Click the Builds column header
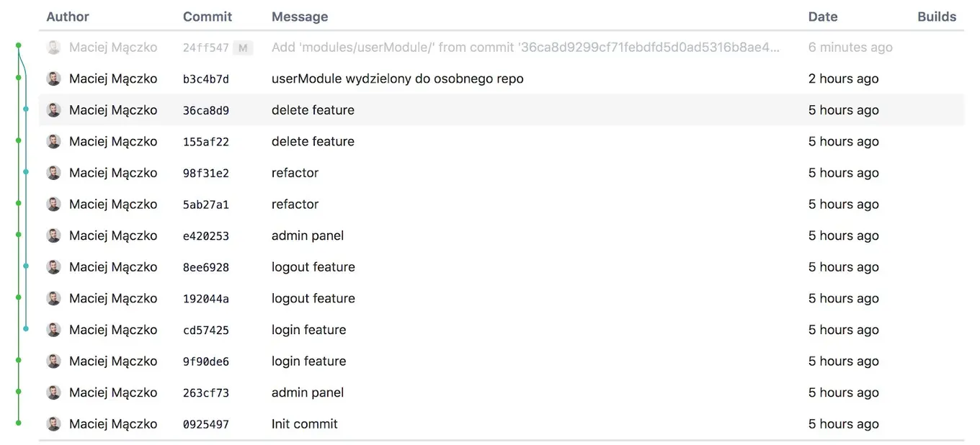 click(937, 16)
